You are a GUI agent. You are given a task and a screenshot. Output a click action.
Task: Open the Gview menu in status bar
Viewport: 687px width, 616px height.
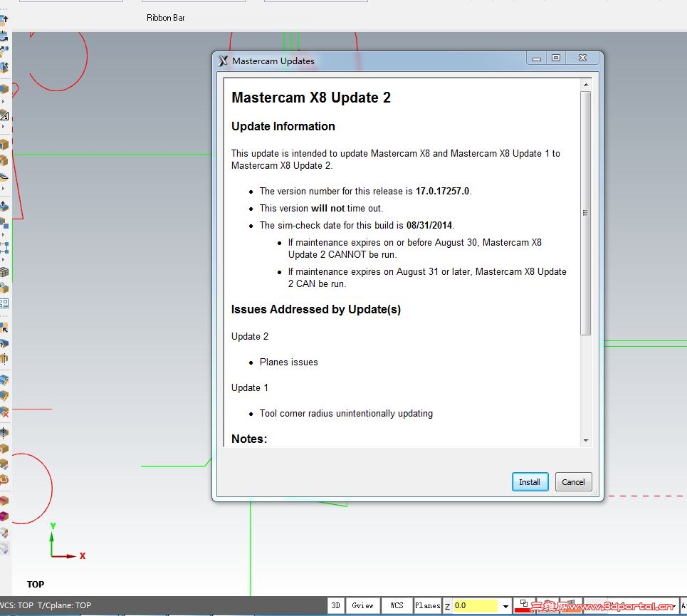pyautogui.click(x=362, y=605)
